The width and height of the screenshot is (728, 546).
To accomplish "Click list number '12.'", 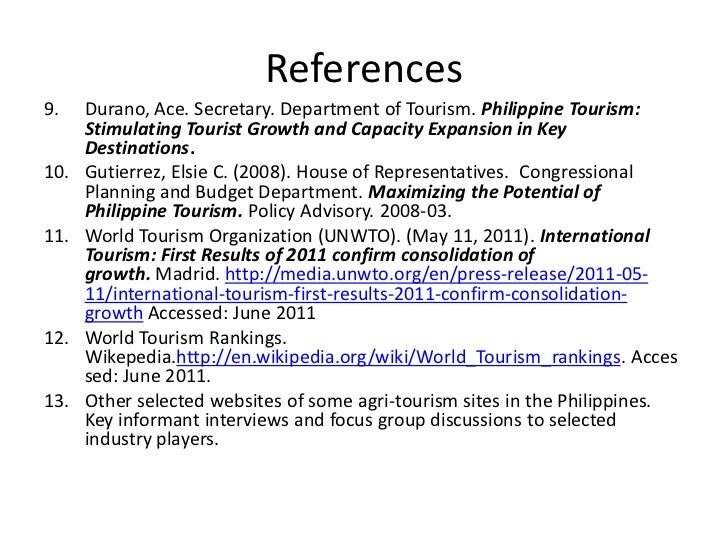I will (56, 338).
